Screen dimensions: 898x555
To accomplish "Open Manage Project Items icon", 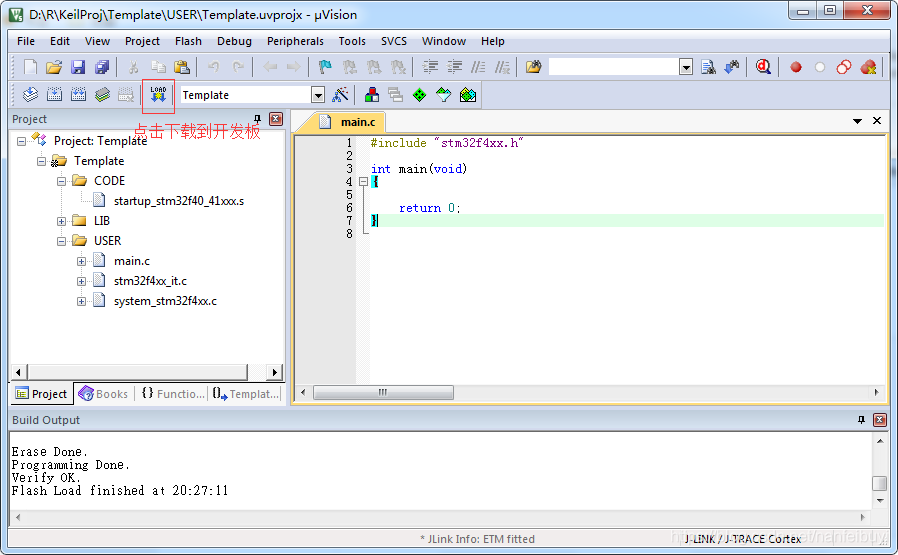I will [x=372, y=95].
